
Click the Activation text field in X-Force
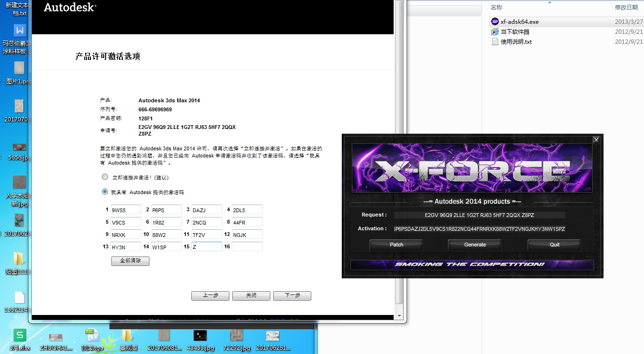480,229
